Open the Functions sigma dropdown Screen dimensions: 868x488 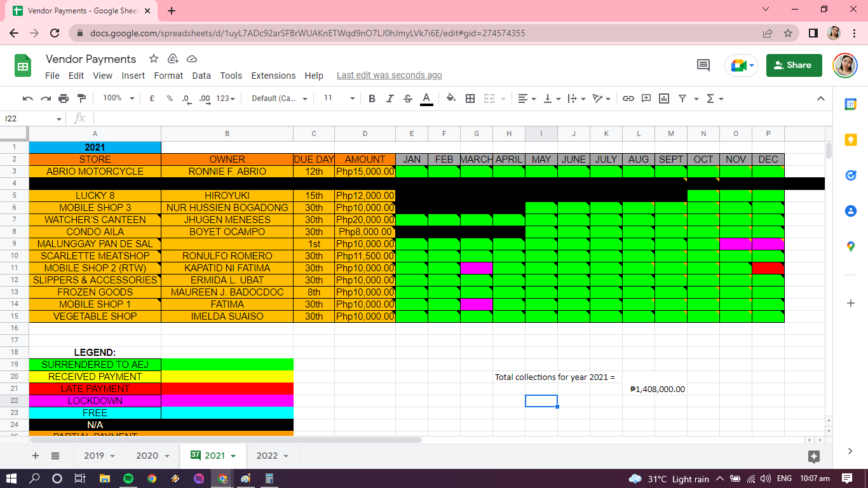715,98
